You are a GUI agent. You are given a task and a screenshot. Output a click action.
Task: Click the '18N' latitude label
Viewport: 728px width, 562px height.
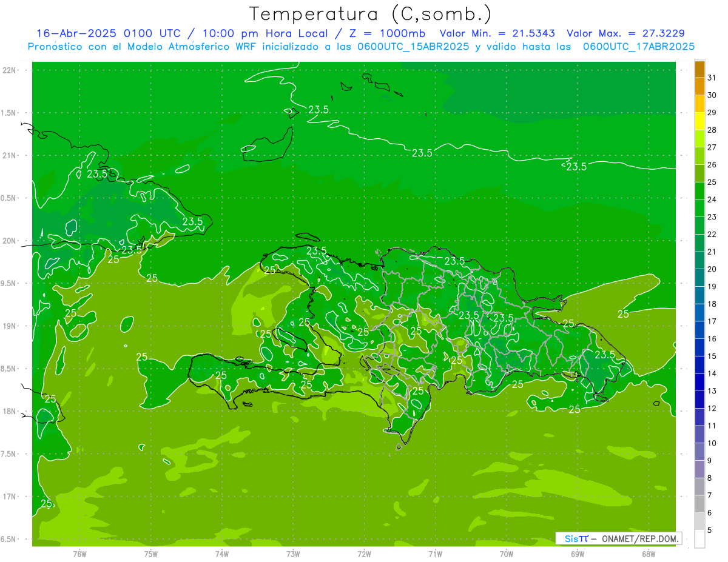tap(9, 411)
